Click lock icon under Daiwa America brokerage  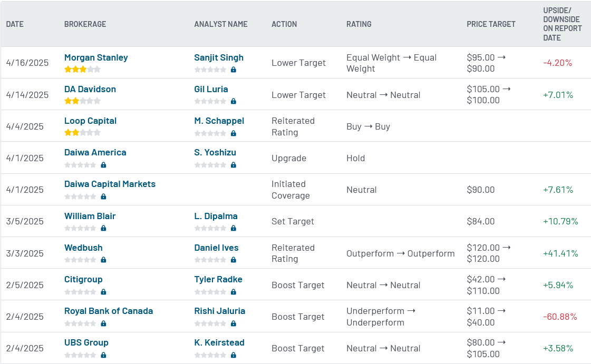click(x=103, y=164)
